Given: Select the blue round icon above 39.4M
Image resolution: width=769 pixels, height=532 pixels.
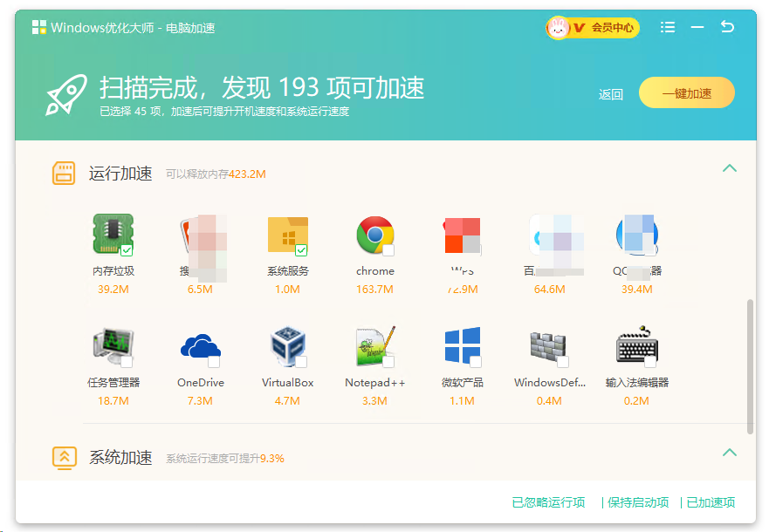Looking at the screenshot, I should pyautogui.click(x=637, y=235).
